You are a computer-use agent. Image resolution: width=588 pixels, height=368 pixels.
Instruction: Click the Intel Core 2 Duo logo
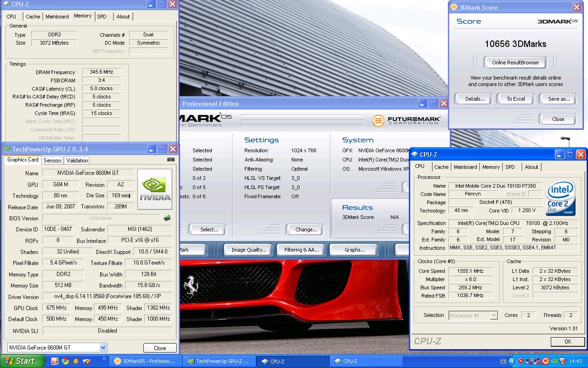point(561,198)
